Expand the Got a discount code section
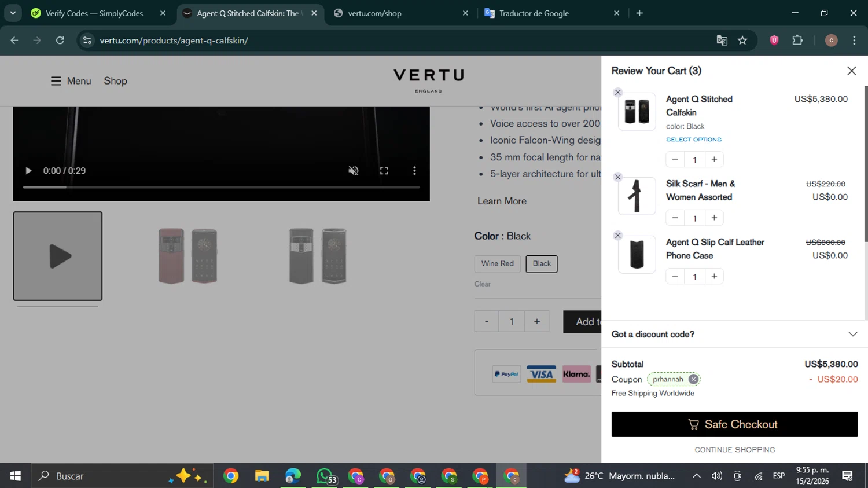The height and width of the screenshot is (488, 868). pos(734,334)
